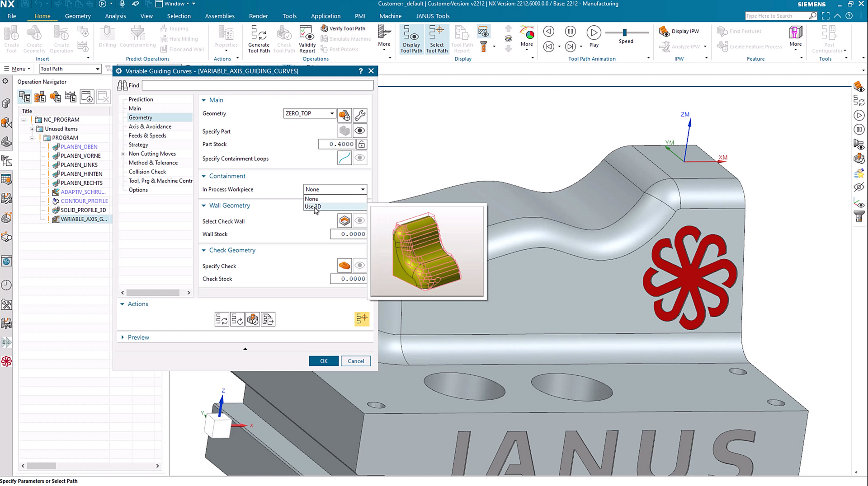Collapse Containment section
The image size is (868, 486).
(204, 176)
